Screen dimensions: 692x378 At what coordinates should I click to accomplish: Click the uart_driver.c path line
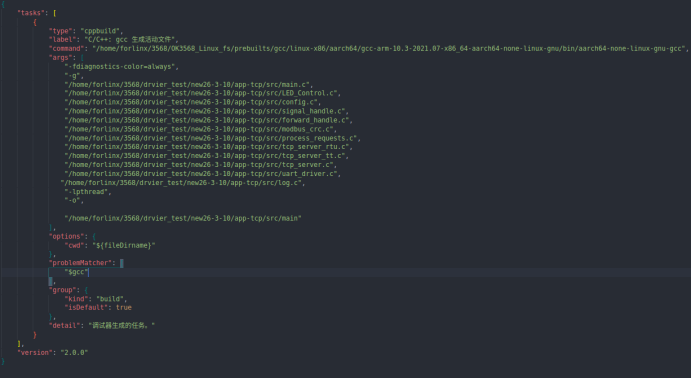tap(201, 174)
